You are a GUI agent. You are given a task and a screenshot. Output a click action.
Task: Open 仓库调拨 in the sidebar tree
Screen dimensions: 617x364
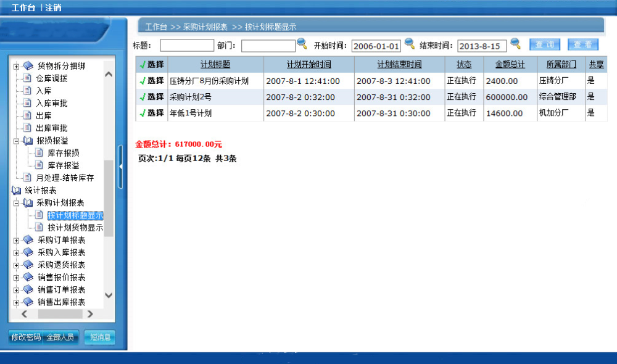point(52,78)
